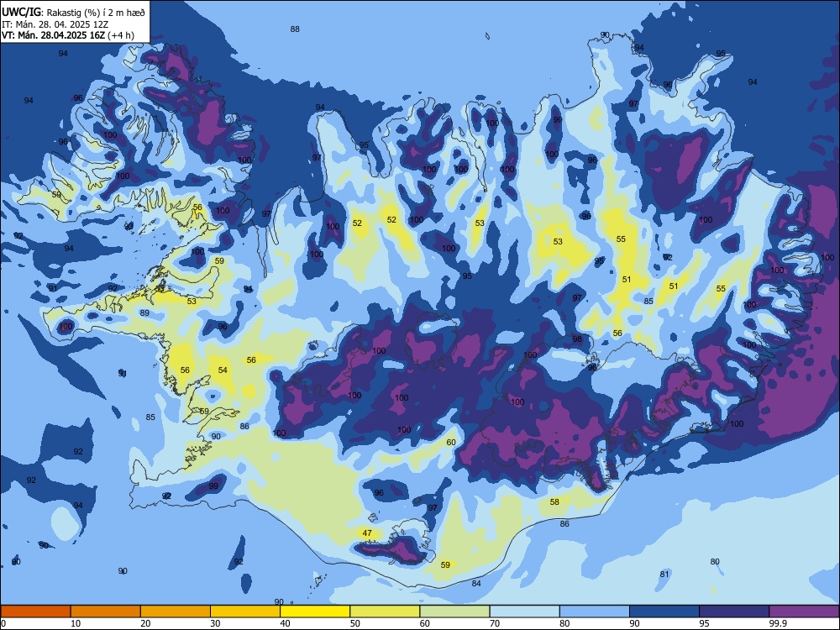The height and width of the screenshot is (630, 840).
Task: Click the legend label '20'
Action: 145,623
